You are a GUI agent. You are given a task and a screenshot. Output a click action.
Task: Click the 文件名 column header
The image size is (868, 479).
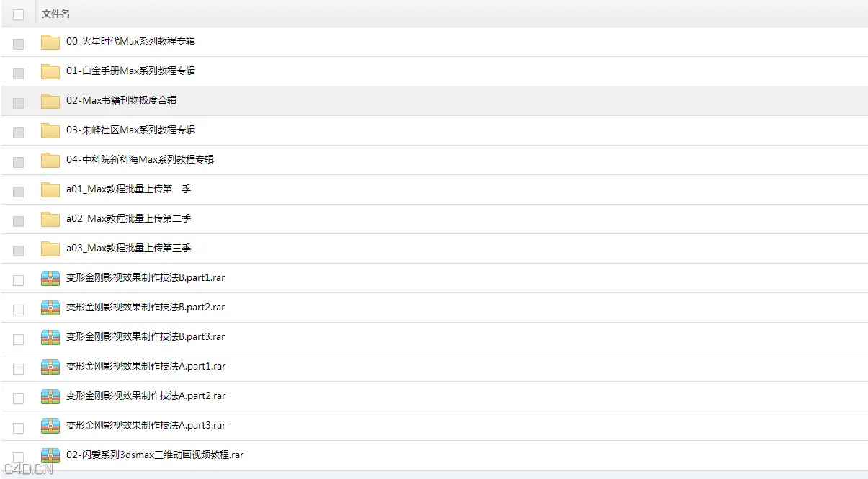coord(56,14)
